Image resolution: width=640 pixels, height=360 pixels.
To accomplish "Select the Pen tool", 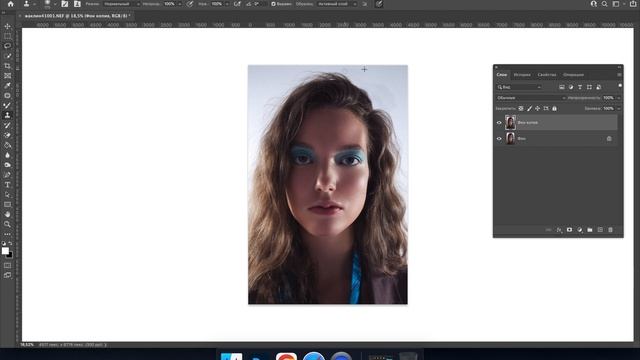I will [x=7, y=175].
